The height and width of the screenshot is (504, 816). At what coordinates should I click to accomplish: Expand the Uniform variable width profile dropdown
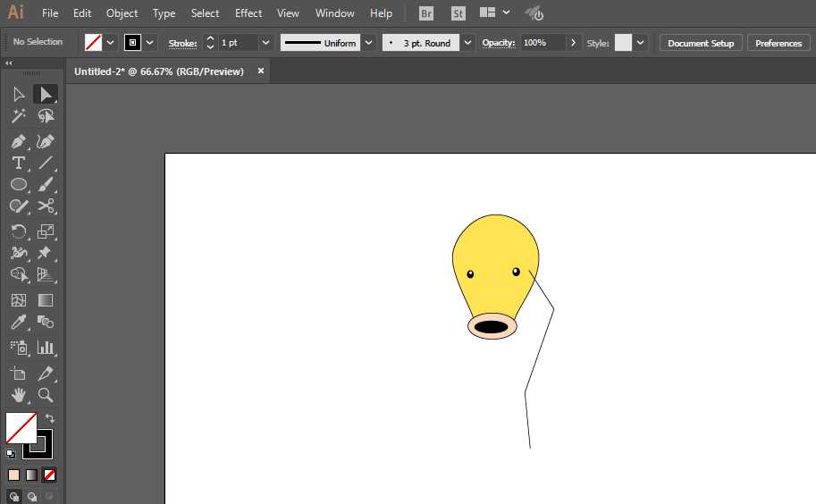[368, 43]
